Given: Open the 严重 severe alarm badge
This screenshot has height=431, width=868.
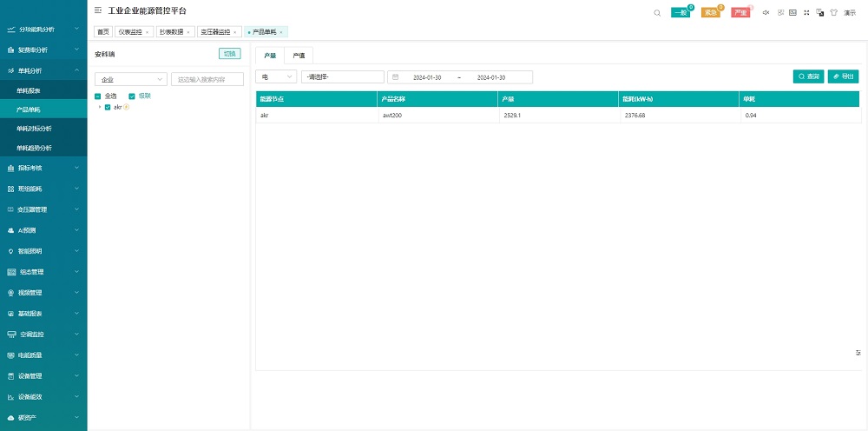Looking at the screenshot, I should (x=740, y=13).
